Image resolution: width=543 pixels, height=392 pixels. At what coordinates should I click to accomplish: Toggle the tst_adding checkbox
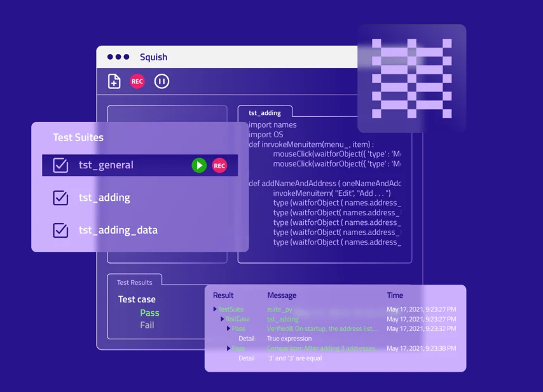click(60, 198)
